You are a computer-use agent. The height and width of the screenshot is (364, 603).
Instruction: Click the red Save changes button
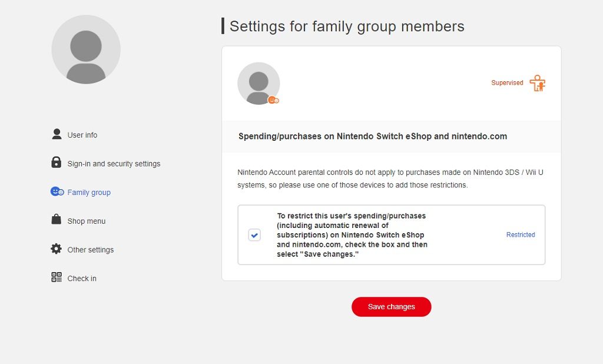click(391, 307)
